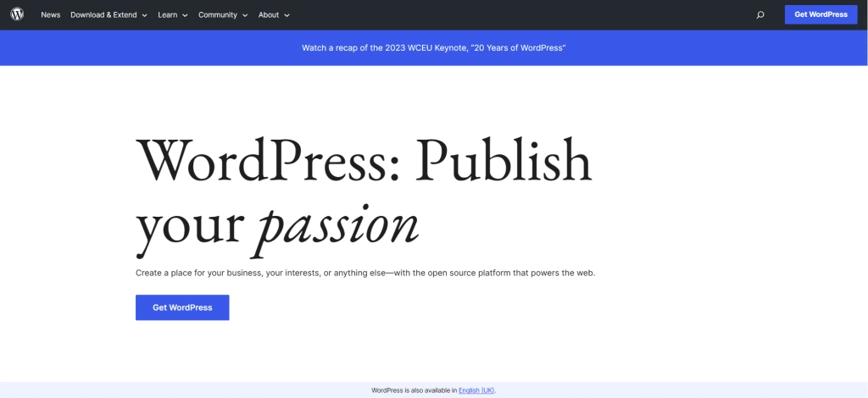This screenshot has width=868, height=398.
Task: Click the "WordPress is also available in" text
Action: 414,390
